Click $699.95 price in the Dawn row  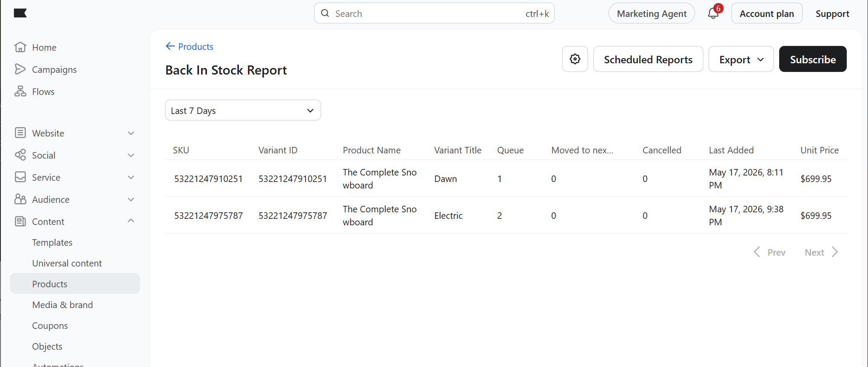816,179
